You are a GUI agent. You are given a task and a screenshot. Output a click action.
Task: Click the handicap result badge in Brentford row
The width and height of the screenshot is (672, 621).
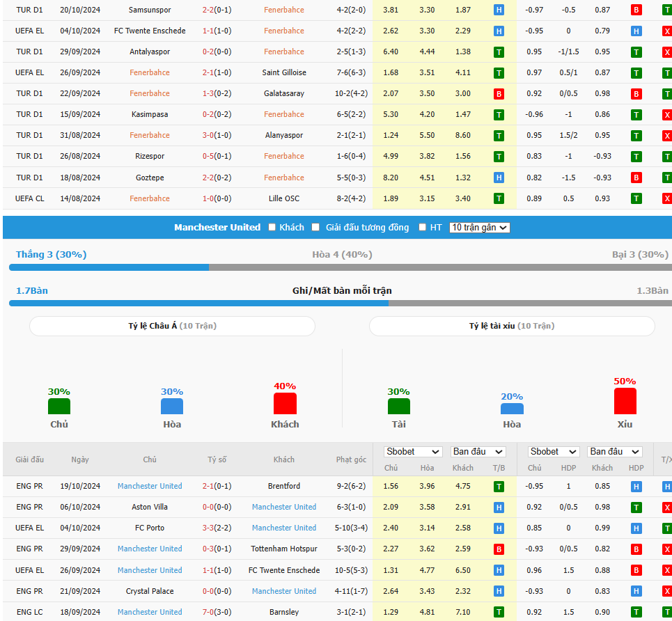tap(636, 487)
